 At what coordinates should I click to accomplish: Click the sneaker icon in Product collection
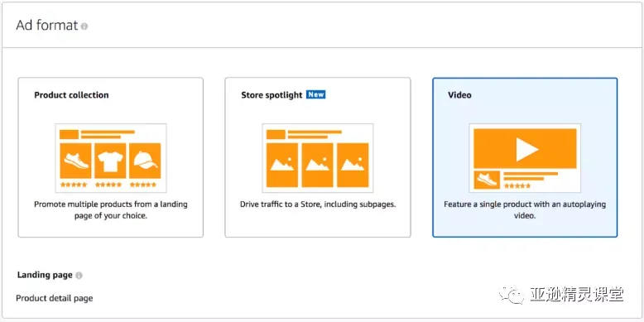pos(75,161)
